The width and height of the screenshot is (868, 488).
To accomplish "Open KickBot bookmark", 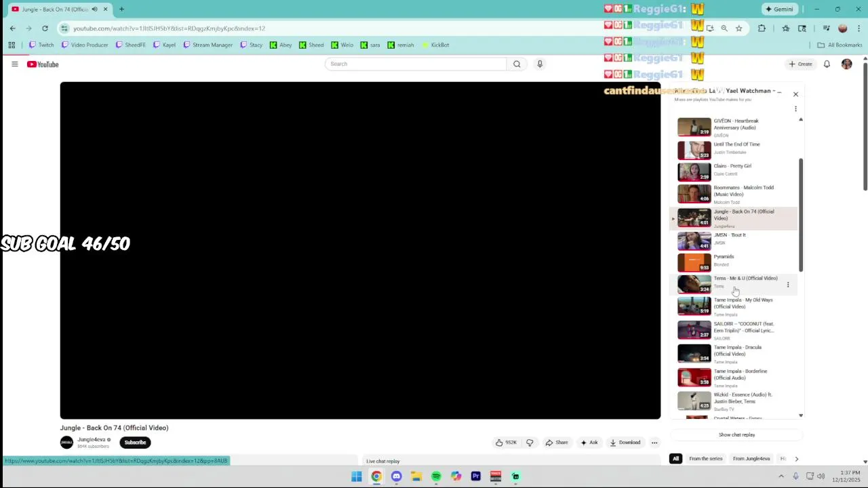I will coord(435,45).
